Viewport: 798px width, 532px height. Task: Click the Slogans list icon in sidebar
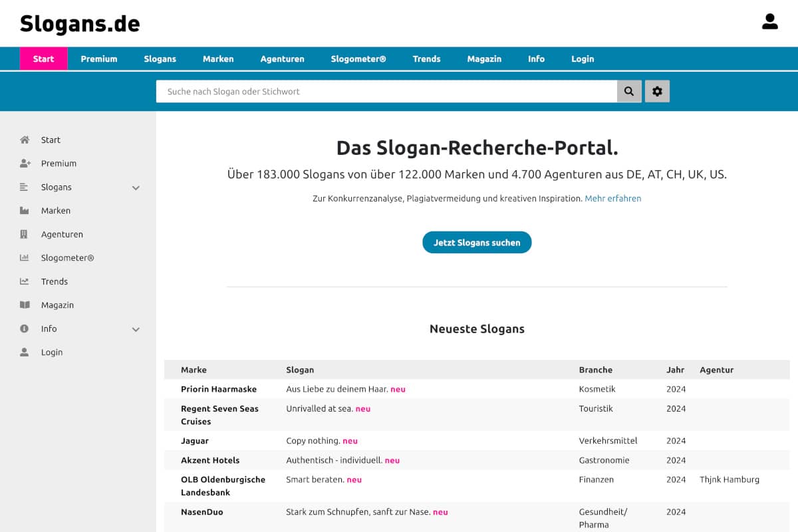tap(25, 187)
